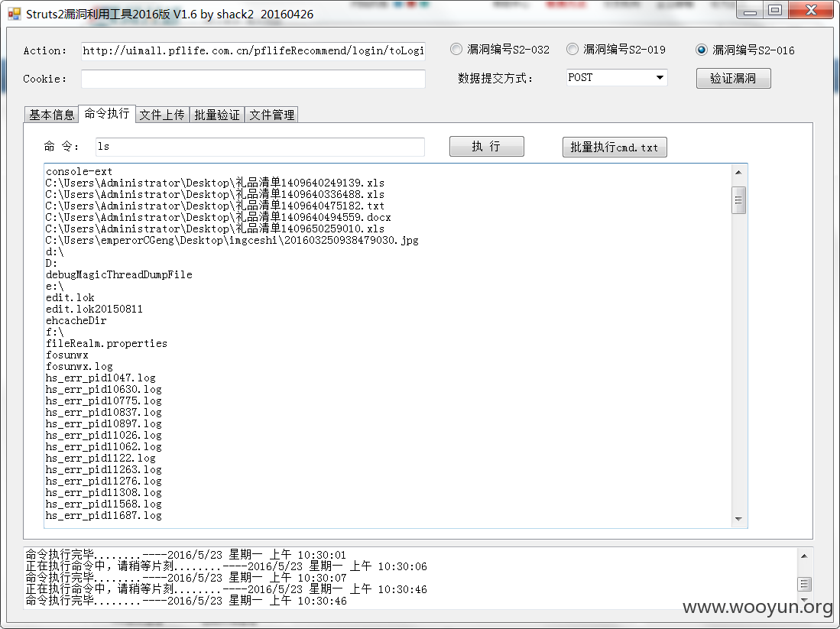Click the output pane scroll-up arrow
Screen dimensions: 840x629
[739, 173]
